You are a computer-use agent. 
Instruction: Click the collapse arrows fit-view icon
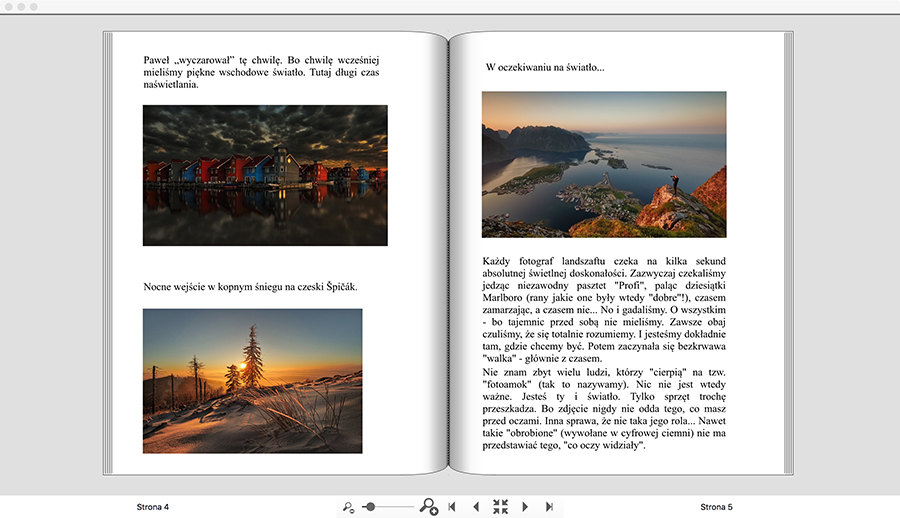click(x=500, y=507)
